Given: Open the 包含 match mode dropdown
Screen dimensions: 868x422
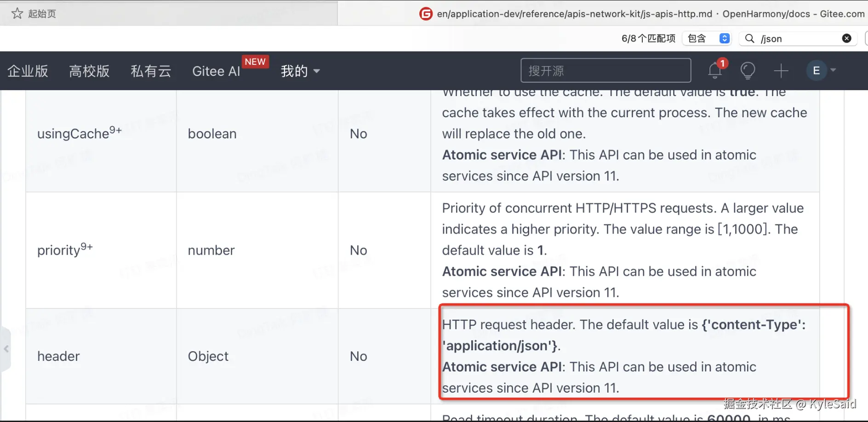Looking at the screenshot, I should (708, 39).
